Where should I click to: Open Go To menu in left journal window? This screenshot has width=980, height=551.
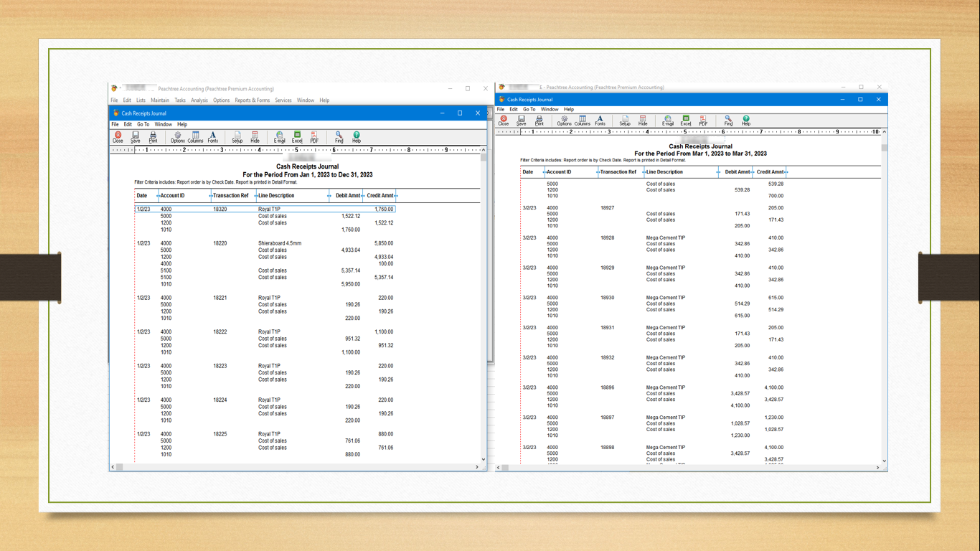pos(143,124)
